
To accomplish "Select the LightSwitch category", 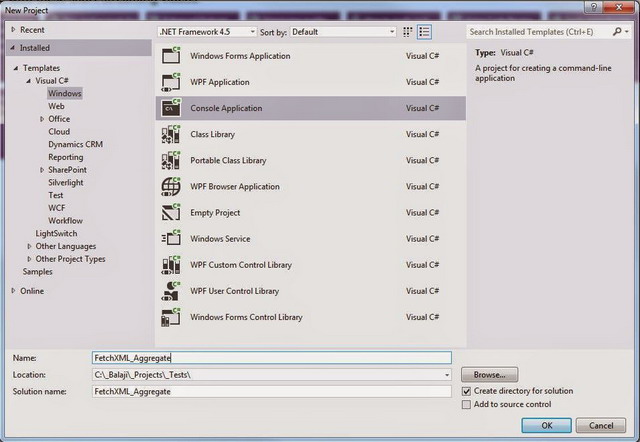I will tap(56, 233).
